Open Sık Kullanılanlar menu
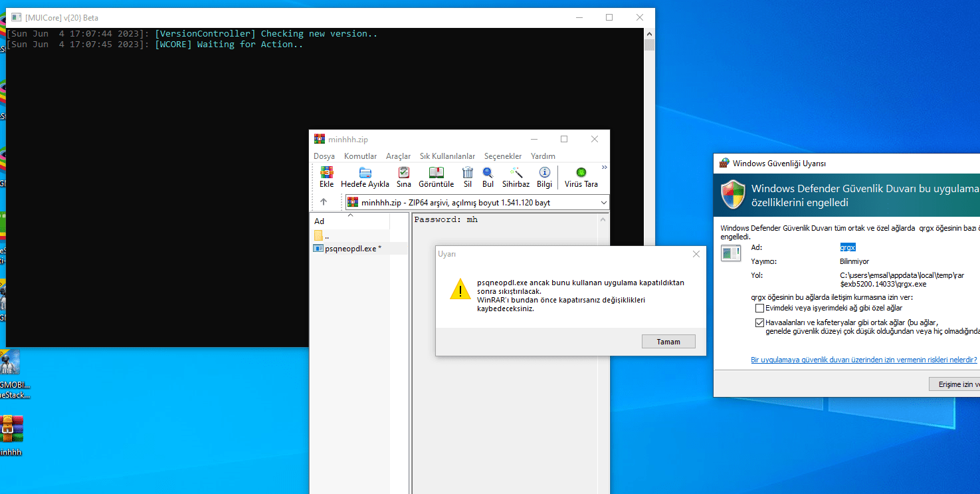 click(447, 156)
